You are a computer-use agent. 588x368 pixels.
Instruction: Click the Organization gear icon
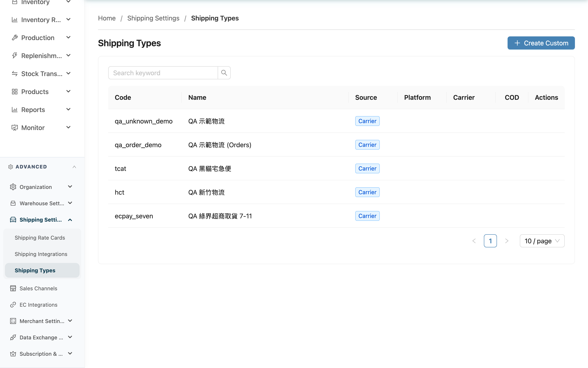(x=13, y=187)
